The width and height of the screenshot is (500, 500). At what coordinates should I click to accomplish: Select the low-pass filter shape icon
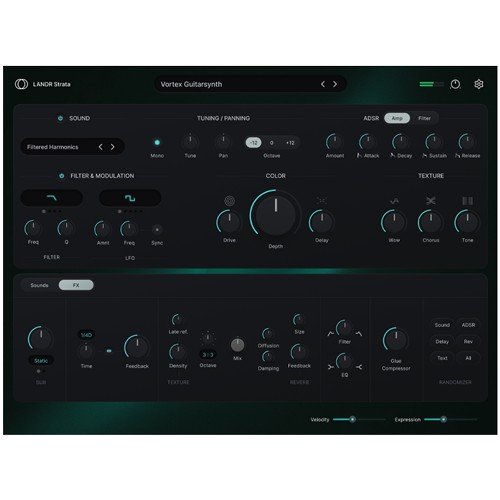[52, 198]
